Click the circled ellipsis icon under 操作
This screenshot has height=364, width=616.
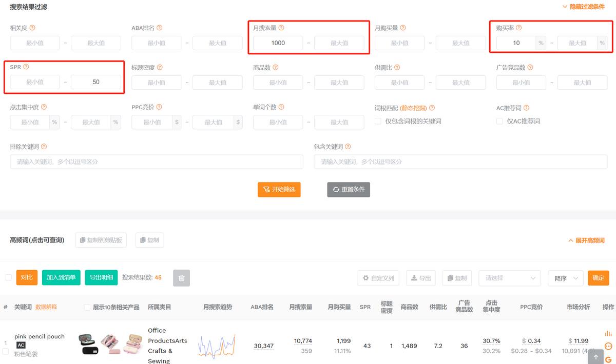point(608,345)
